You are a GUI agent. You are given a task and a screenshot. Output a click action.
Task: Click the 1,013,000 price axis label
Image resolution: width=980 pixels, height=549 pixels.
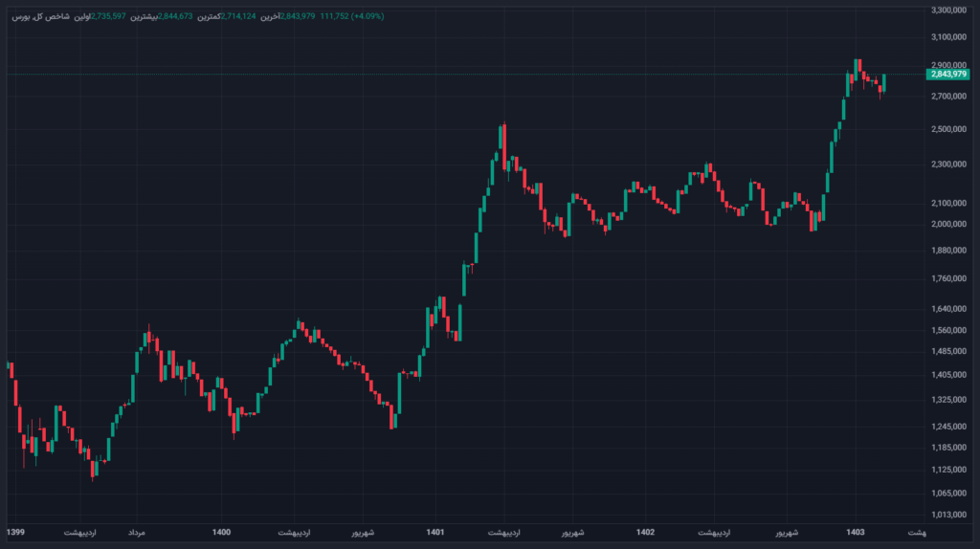(948, 515)
